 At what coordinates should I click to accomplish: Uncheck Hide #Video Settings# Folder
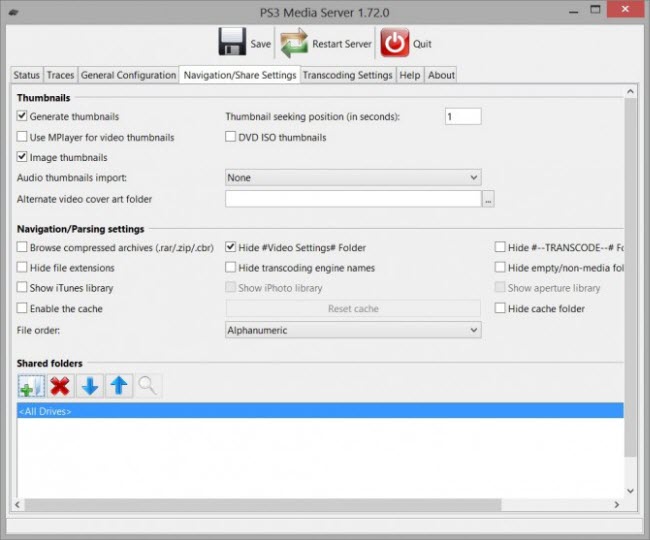[230, 247]
